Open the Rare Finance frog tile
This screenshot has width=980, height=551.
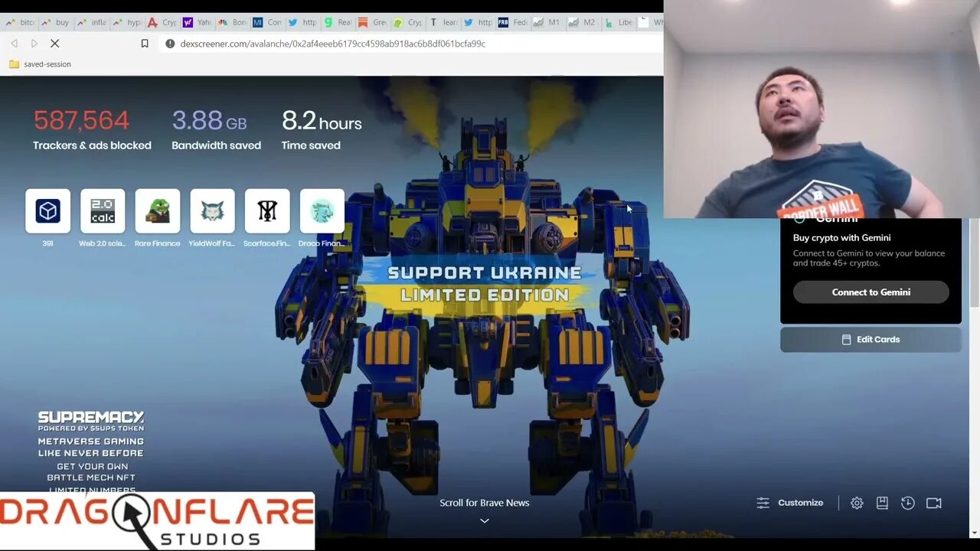click(x=158, y=211)
